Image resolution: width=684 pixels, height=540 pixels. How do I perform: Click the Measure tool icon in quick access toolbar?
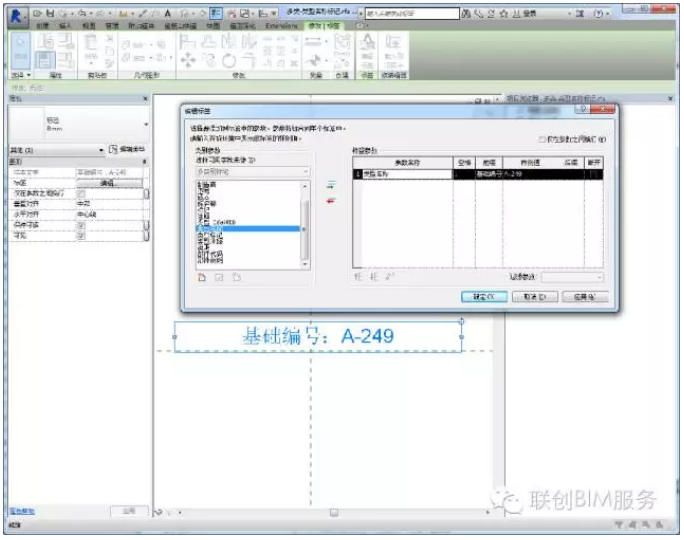(124, 14)
